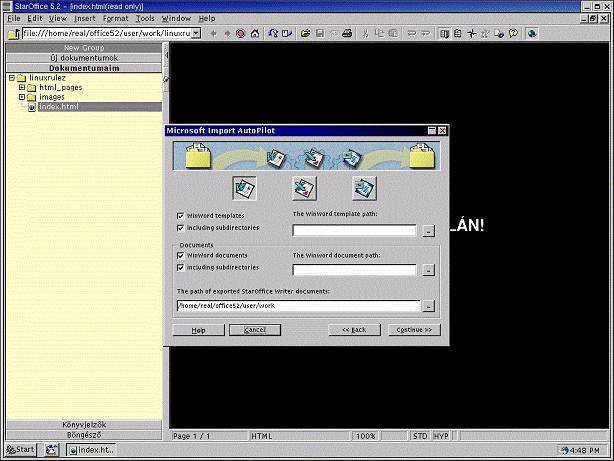
Task: Select the Excel document type icon button
Action: point(304,188)
